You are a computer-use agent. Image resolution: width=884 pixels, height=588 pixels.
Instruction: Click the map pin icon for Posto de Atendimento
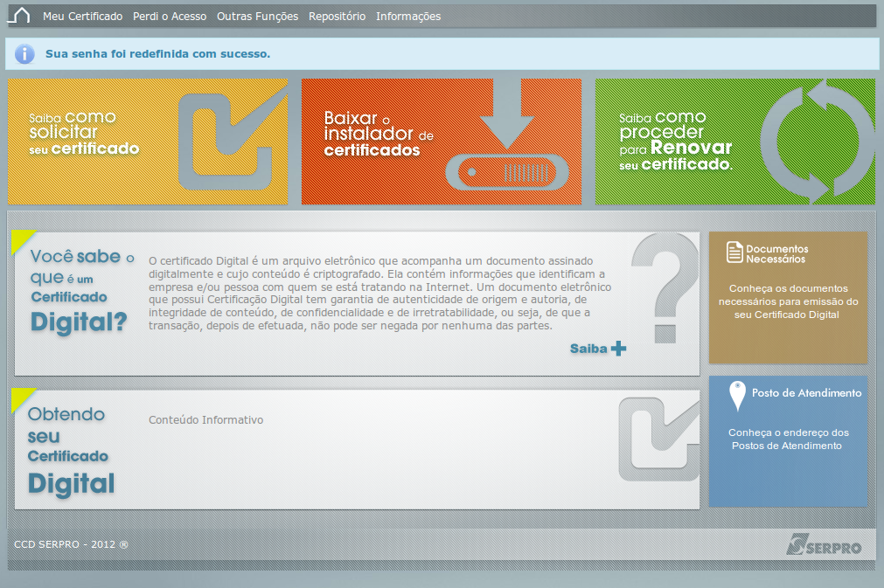tap(737, 396)
